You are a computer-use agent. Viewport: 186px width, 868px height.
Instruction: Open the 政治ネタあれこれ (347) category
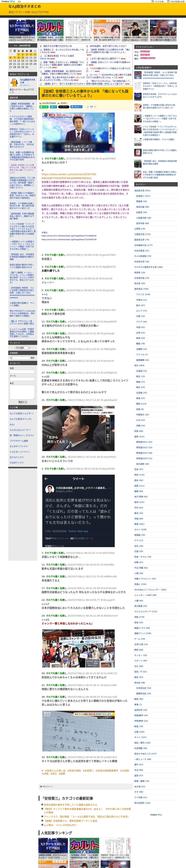pyautogui.click(x=145, y=753)
